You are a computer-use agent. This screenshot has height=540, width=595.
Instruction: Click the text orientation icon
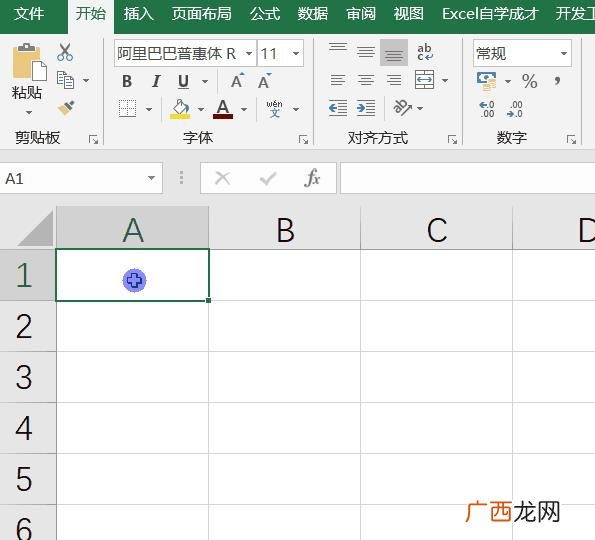(x=403, y=108)
